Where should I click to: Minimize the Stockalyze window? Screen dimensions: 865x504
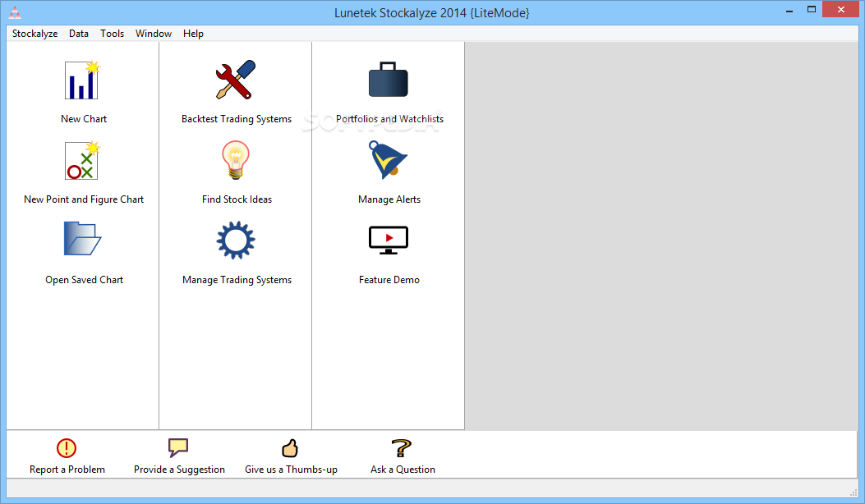click(789, 10)
